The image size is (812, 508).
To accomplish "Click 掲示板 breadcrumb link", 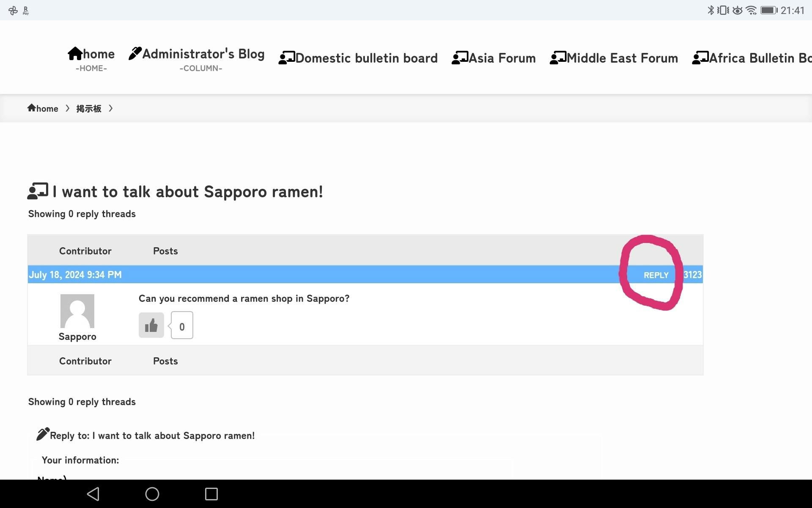I will point(89,109).
